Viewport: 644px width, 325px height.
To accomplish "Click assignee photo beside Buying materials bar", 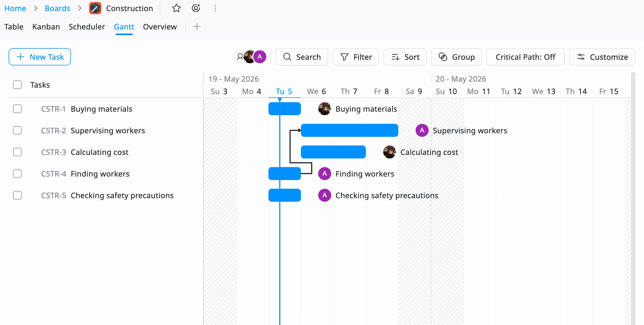I will coord(325,109).
